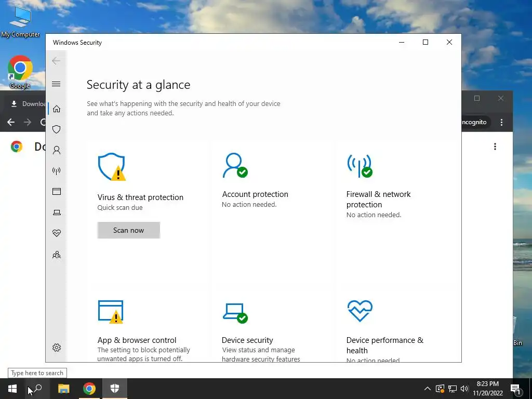The height and width of the screenshot is (399, 532).
Task: Click the Virus & threat protection shield tile icon
Action: pyautogui.click(x=112, y=167)
